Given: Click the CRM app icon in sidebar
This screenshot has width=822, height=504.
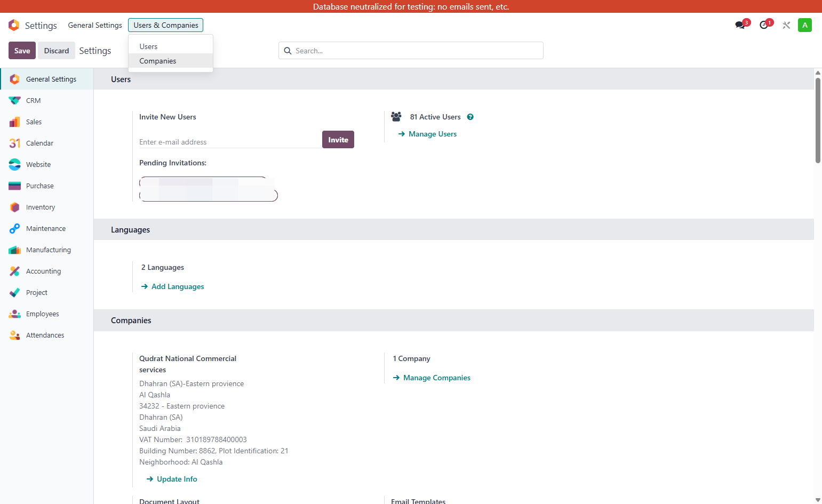Looking at the screenshot, I should tap(15, 100).
